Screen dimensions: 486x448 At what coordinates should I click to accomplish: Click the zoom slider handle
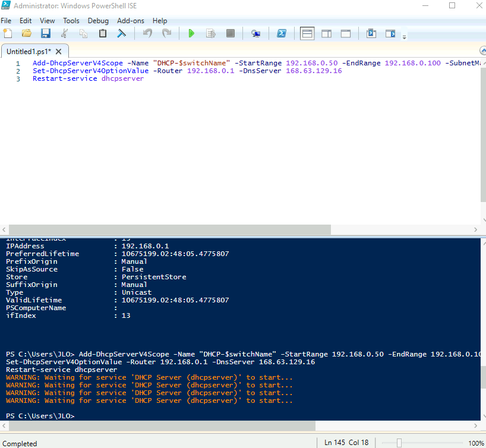pyautogui.click(x=399, y=443)
